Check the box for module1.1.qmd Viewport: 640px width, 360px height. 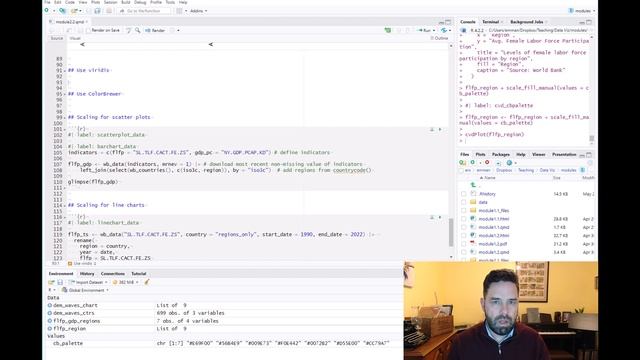pos(464,227)
